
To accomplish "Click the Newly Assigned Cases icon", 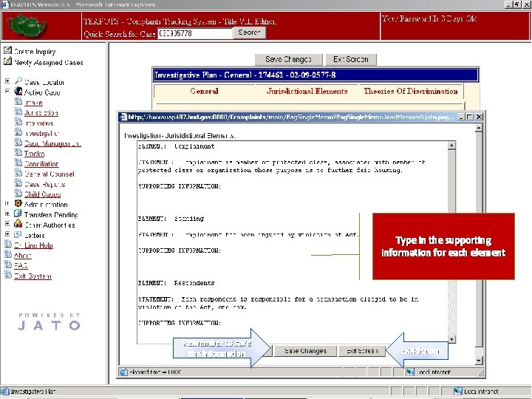I will 7,61.
